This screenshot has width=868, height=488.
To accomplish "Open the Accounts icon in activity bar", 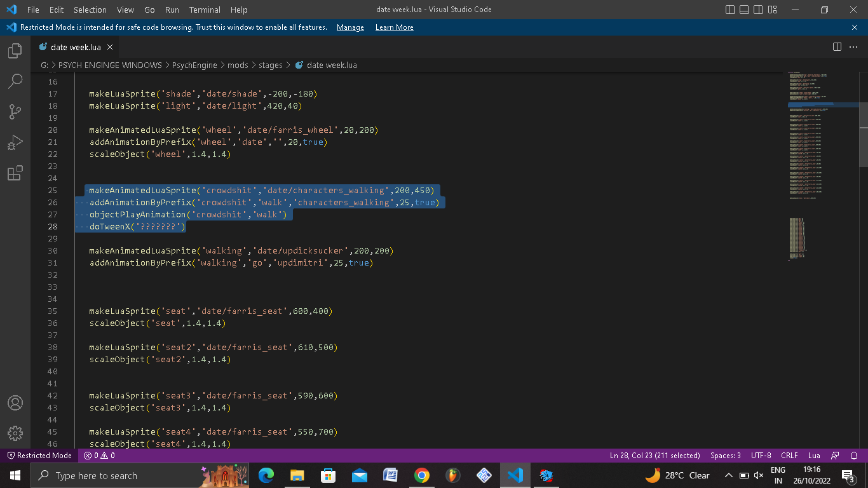I will point(15,402).
